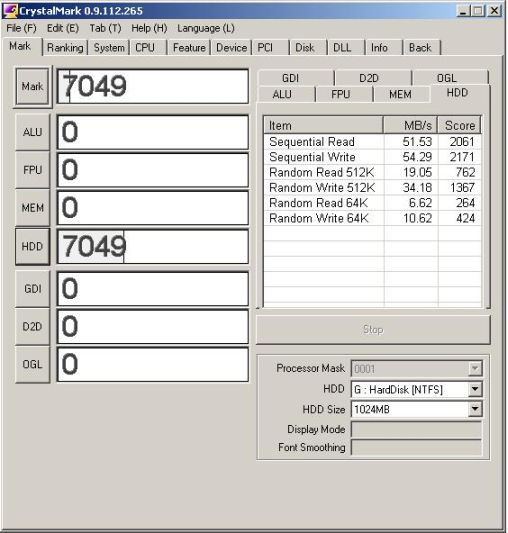Open the Edit (E) menu

click(x=63, y=28)
